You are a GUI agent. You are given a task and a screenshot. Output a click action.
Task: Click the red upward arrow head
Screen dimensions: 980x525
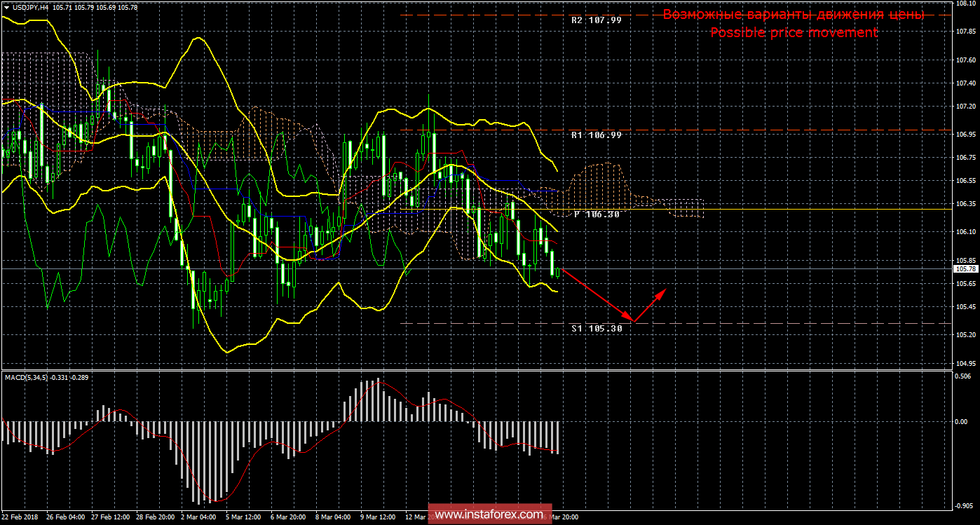coord(662,292)
